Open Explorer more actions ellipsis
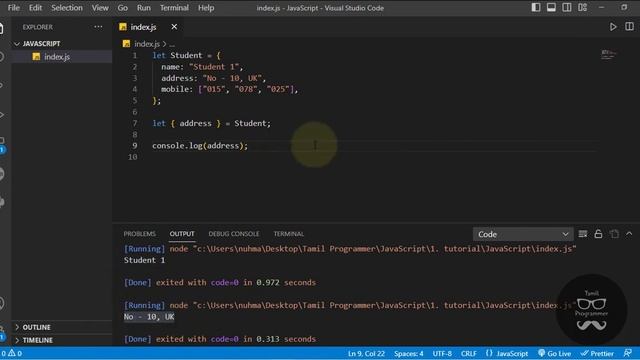Image resolution: width=640 pixels, height=360 pixels. tap(98, 27)
